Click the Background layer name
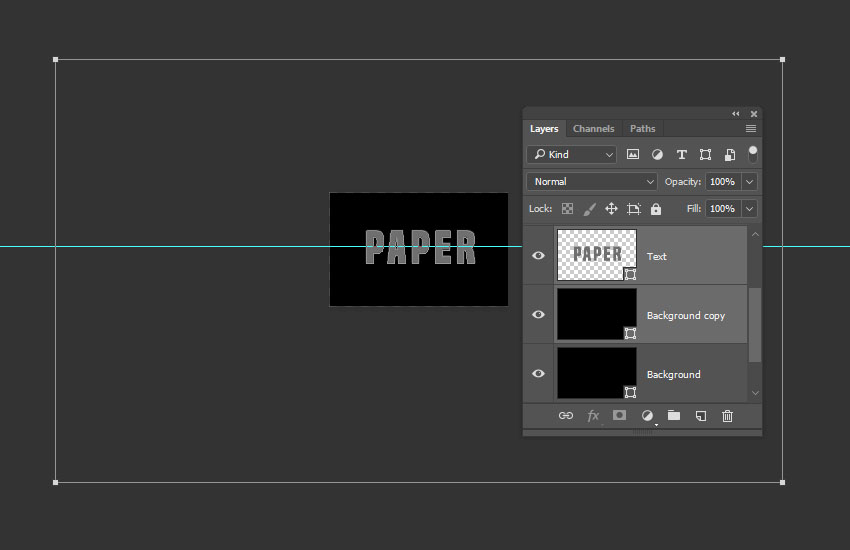Viewport: 850px width, 550px height. 673,374
